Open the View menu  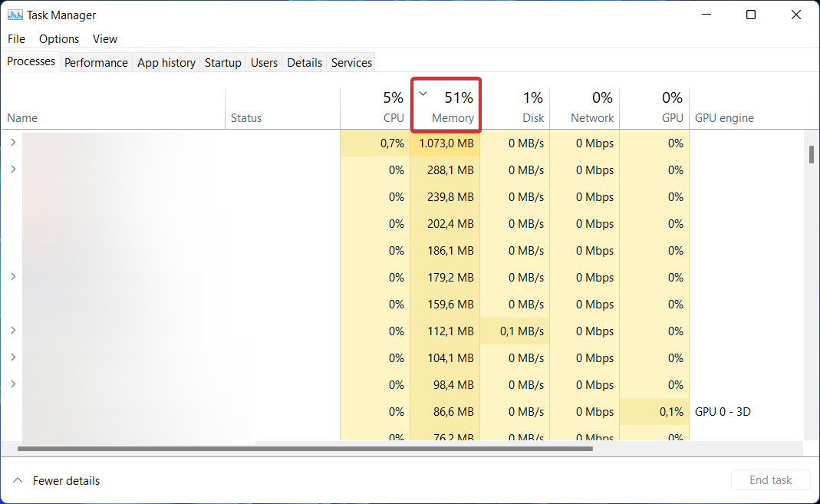pyautogui.click(x=104, y=38)
